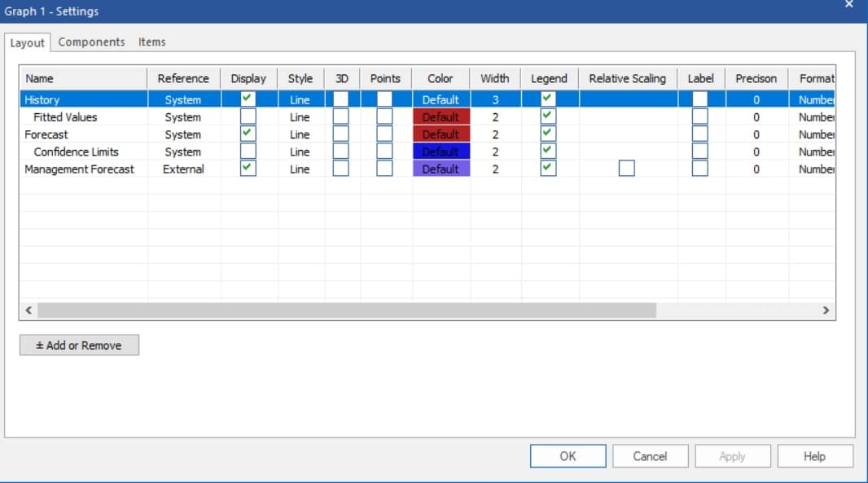
Task: Click the Management Forecast color swatch
Action: (x=441, y=169)
